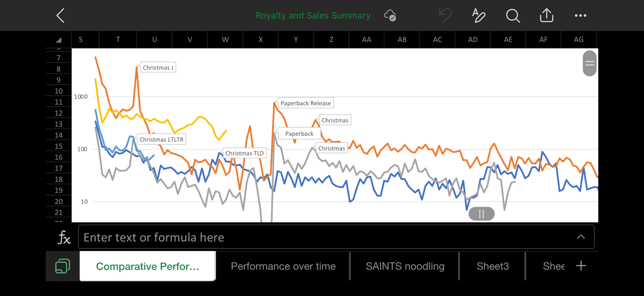Switch to Performance over time sheet

coord(283,266)
